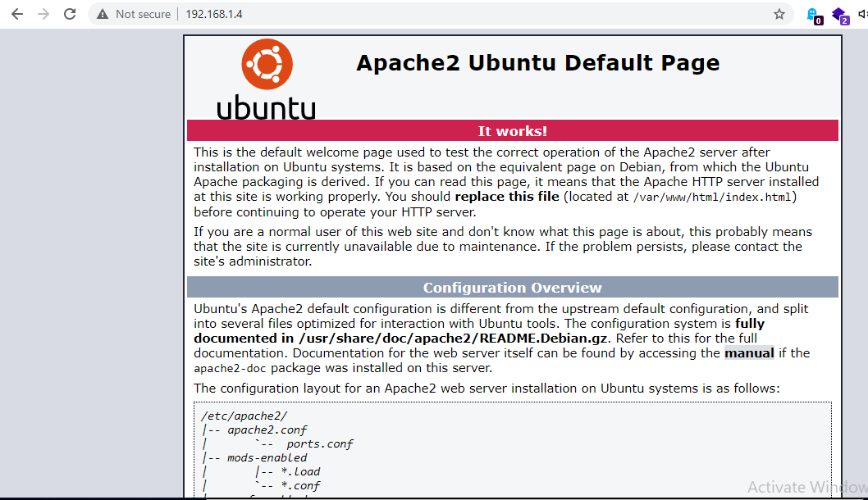Select apache2.conf in the config tree

267,430
